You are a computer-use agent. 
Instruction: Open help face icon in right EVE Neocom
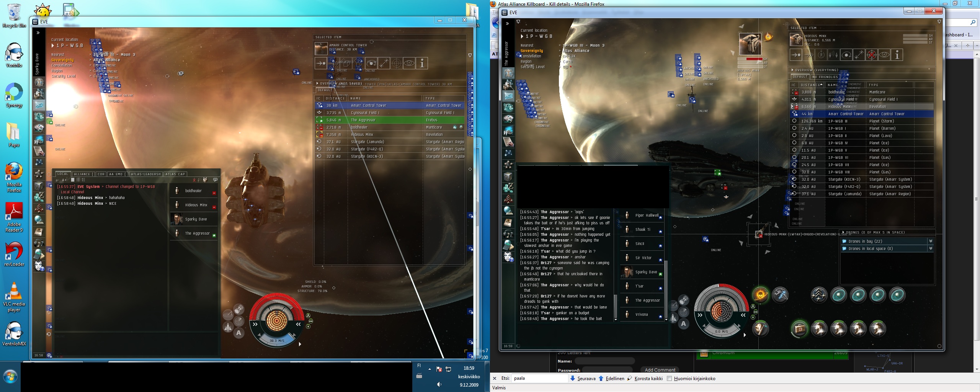pos(508,257)
